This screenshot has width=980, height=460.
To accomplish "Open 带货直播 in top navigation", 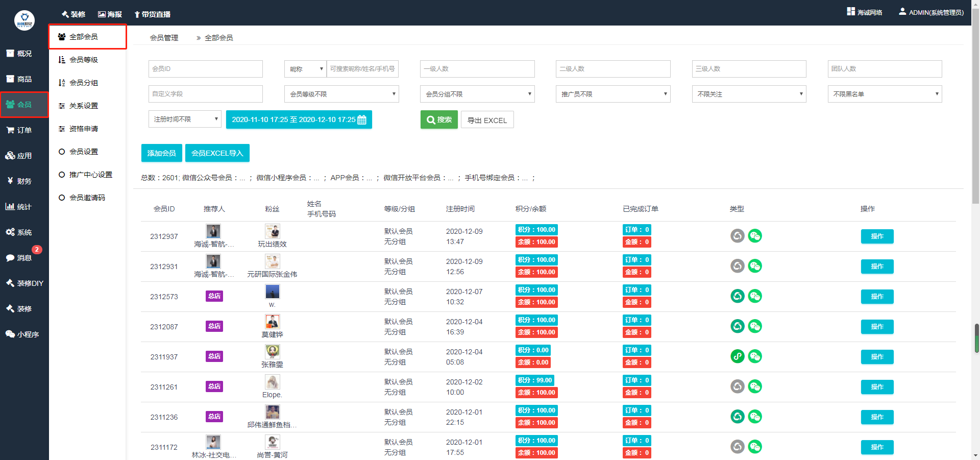I will 152,14.
